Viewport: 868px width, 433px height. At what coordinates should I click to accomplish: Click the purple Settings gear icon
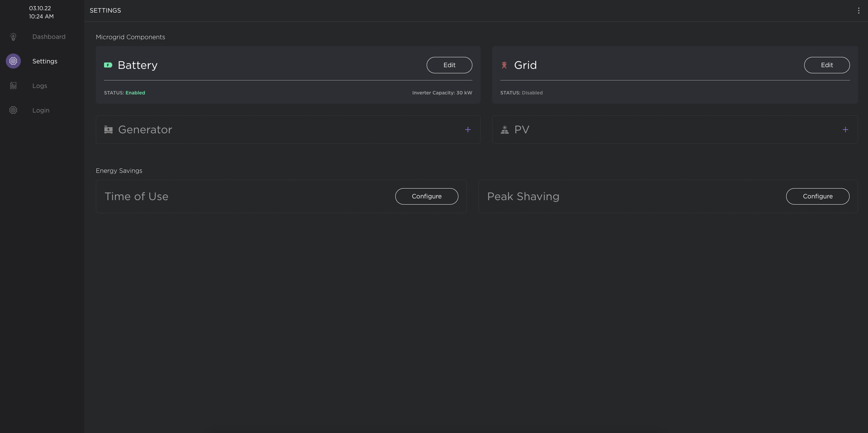click(13, 61)
